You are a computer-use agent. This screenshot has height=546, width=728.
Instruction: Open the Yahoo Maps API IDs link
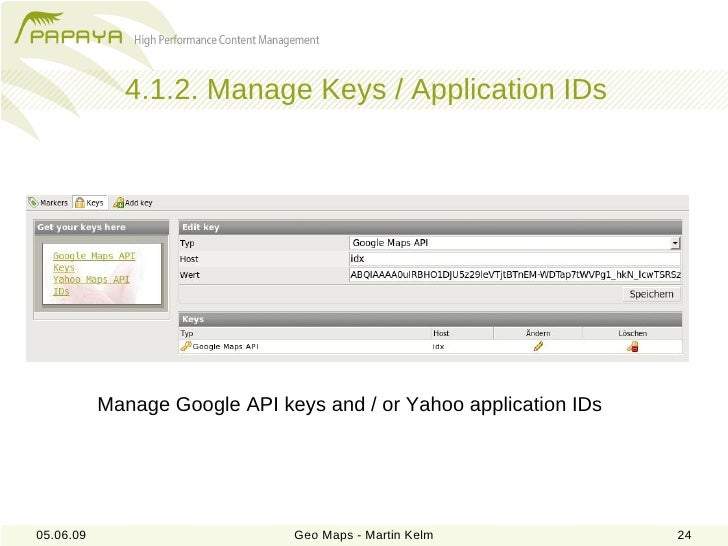[x=91, y=286]
